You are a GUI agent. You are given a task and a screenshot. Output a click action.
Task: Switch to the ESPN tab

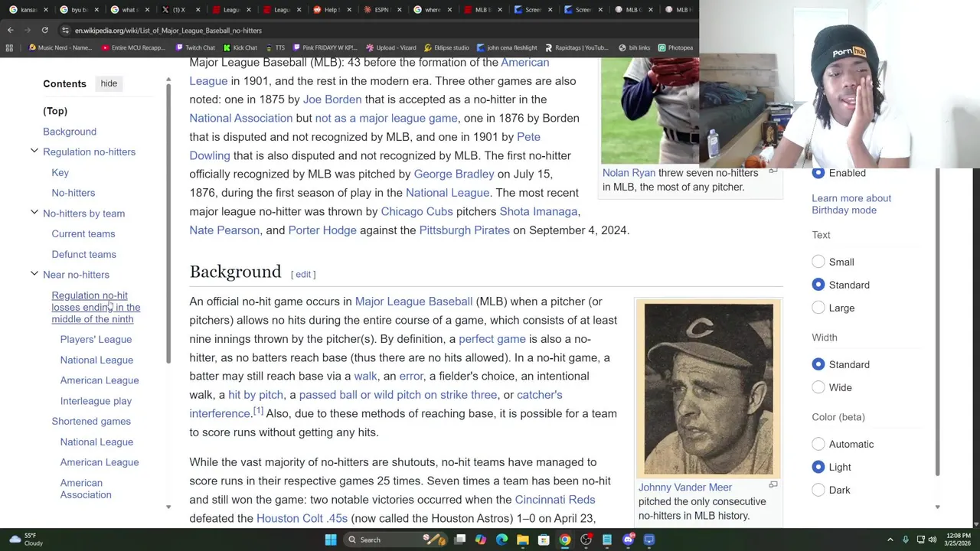point(381,9)
